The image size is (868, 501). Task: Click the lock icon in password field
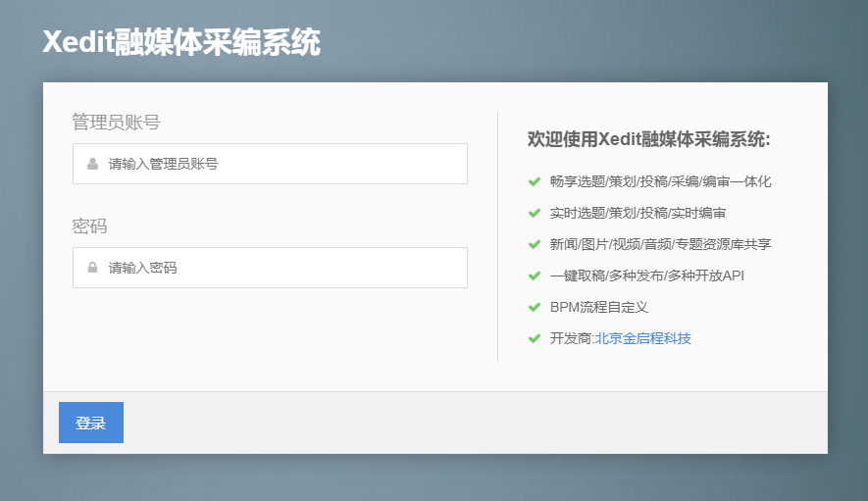[92, 268]
